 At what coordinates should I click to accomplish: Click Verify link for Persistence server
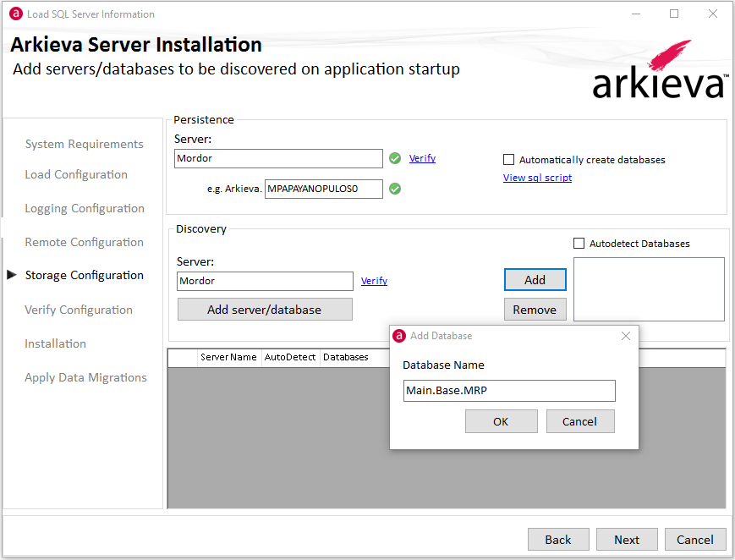[422, 158]
